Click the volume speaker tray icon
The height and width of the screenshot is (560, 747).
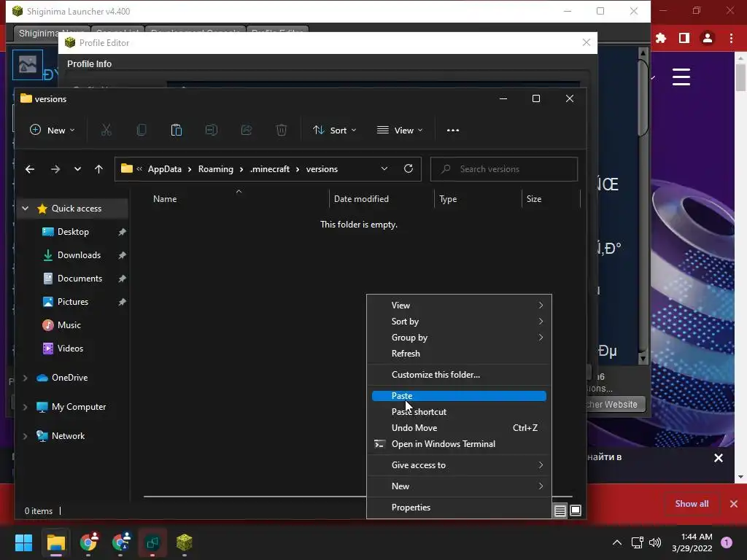655,542
